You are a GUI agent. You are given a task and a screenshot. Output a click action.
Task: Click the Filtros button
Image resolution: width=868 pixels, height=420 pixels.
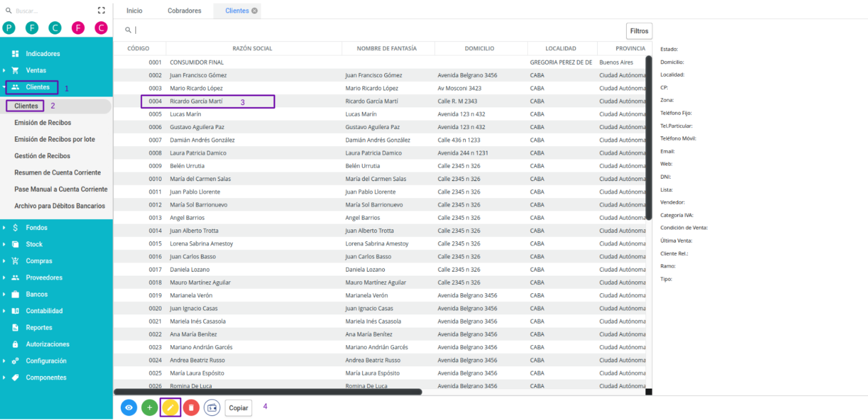point(639,31)
